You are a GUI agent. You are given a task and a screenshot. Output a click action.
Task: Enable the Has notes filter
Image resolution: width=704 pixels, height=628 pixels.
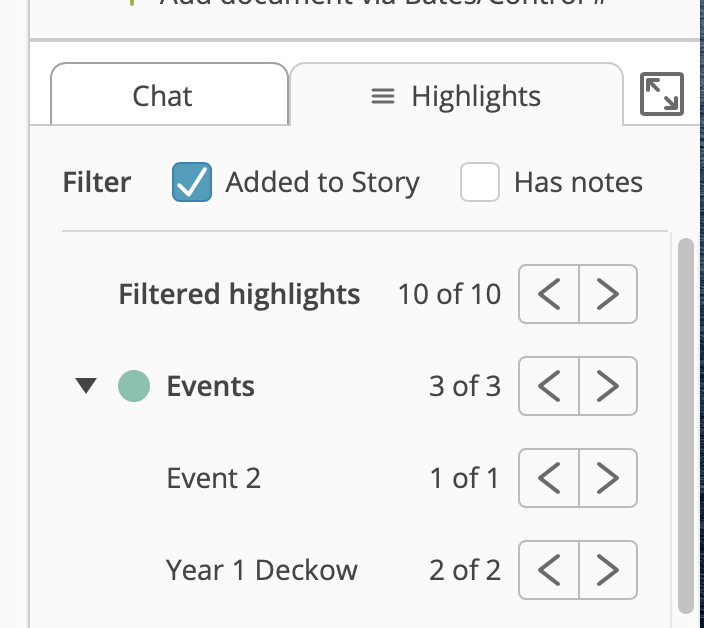pos(480,182)
